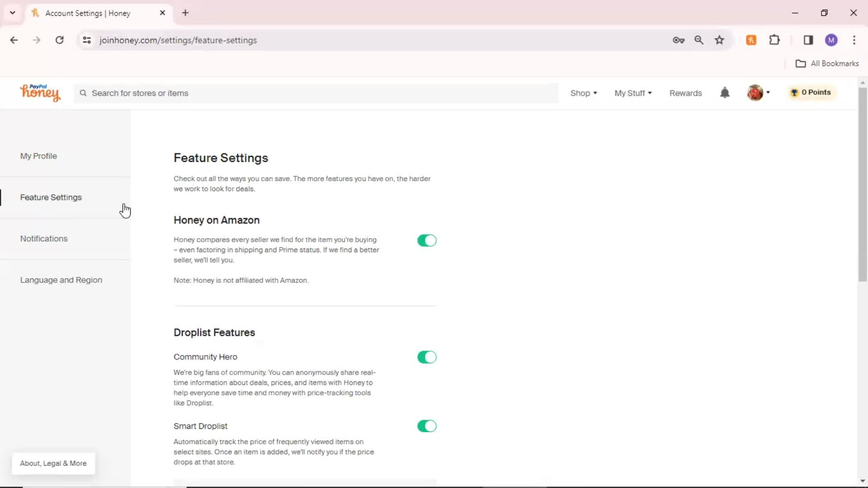Screen dimensions: 868x488
Task: Go to the Rewards page
Action: tap(685, 93)
